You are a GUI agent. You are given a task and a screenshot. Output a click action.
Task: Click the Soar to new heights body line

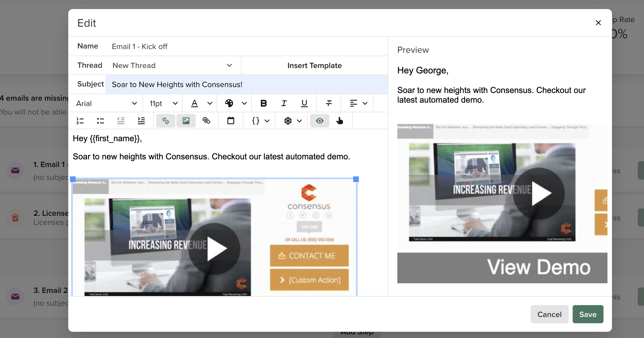(x=212, y=157)
